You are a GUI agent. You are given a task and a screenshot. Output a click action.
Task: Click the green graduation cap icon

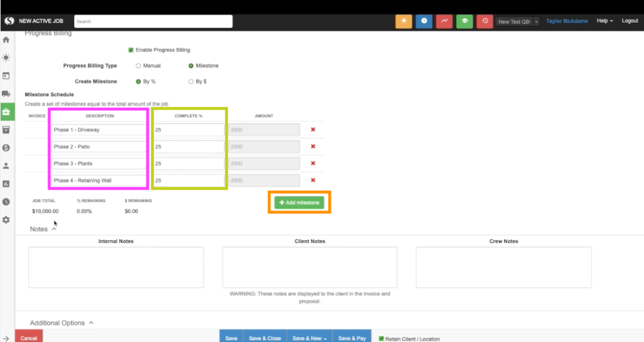coord(464,21)
